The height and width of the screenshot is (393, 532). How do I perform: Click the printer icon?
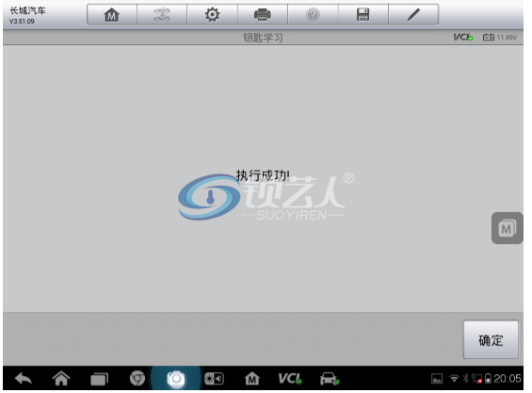click(x=263, y=14)
